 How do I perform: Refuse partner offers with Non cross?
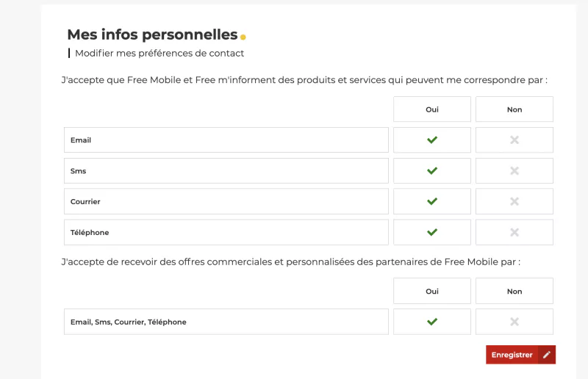point(514,322)
